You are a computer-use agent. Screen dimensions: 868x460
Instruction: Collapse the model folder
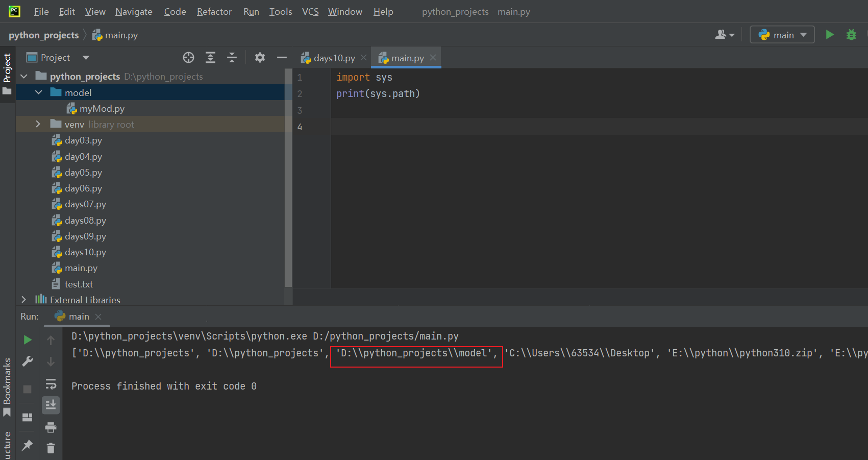pyautogui.click(x=39, y=92)
